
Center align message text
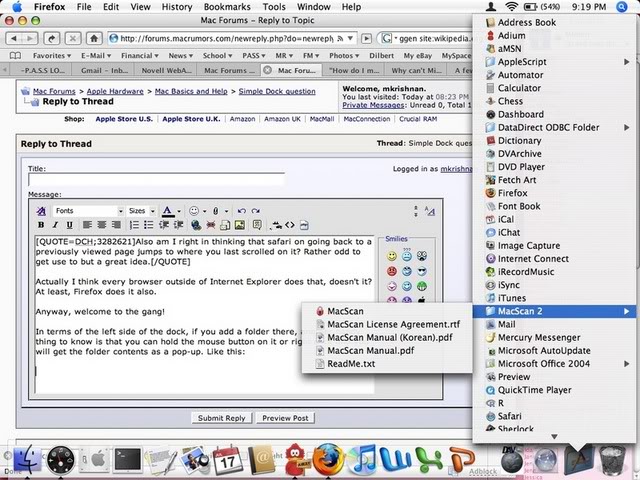(x=102, y=225)
